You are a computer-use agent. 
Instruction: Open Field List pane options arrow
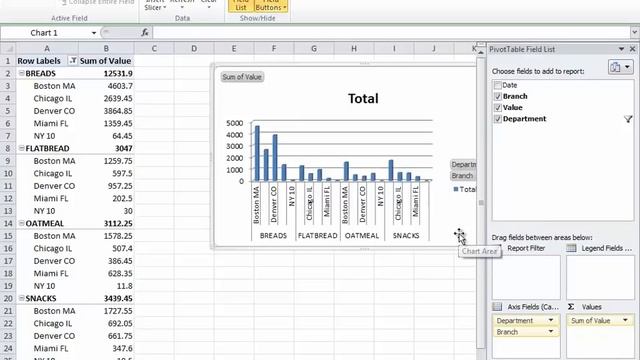[621, 49]
